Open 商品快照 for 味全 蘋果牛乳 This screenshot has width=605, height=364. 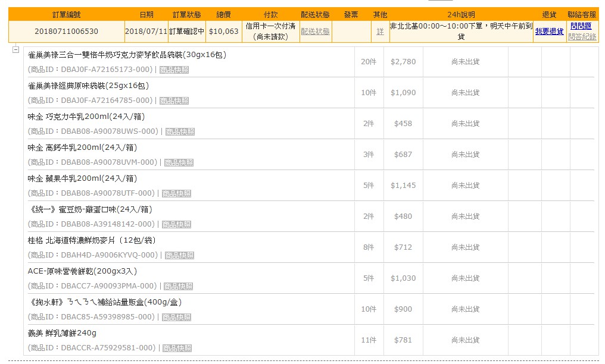tap(176, 193)
